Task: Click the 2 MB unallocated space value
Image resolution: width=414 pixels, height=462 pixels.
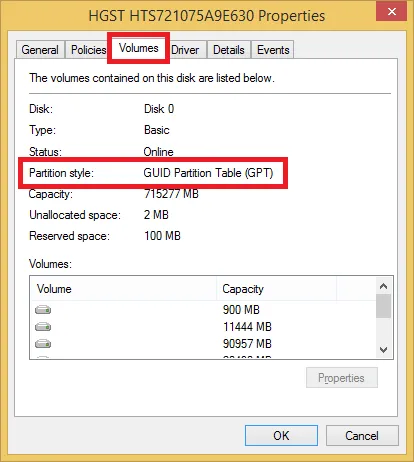Action: tap(156, 215)
